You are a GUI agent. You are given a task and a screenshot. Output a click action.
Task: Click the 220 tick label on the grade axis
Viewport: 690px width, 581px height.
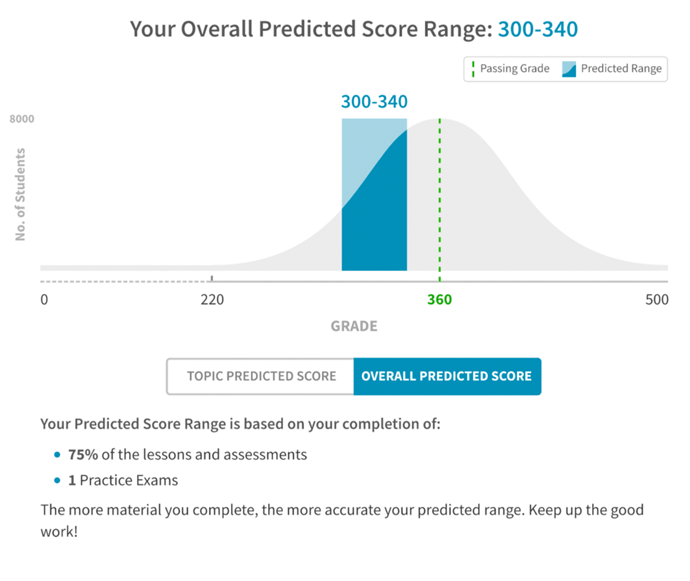212,300
